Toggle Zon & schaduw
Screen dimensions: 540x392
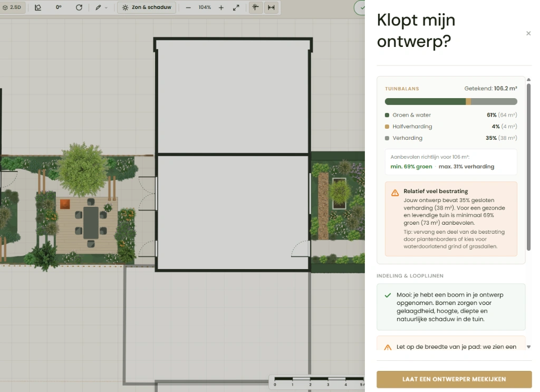coord(147,7)
